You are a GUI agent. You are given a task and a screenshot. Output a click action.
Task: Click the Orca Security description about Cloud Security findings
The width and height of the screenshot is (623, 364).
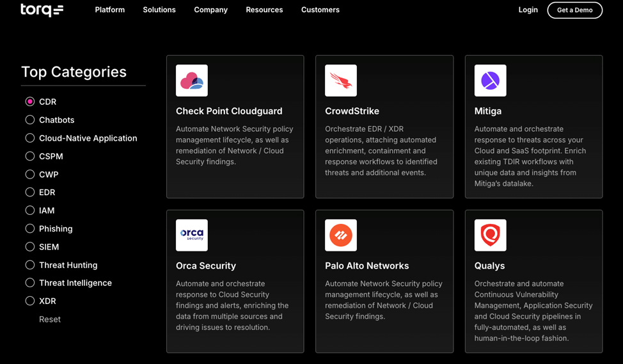coord(232,305)
